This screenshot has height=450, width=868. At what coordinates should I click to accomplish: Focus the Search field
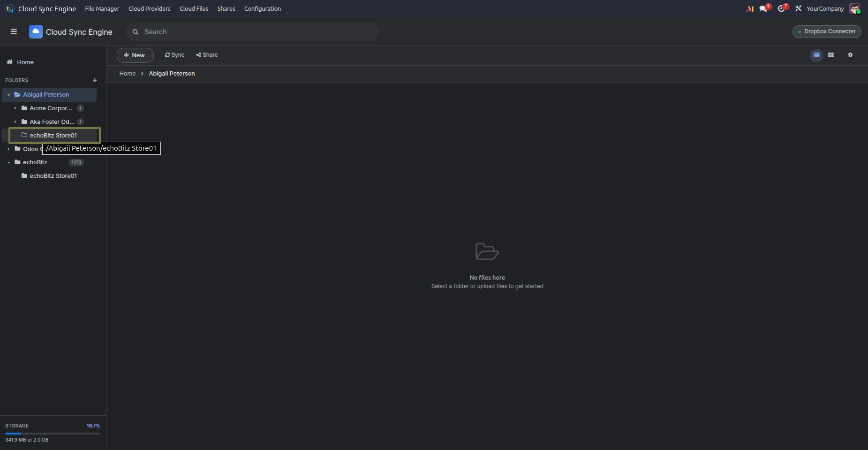(253, 31)
